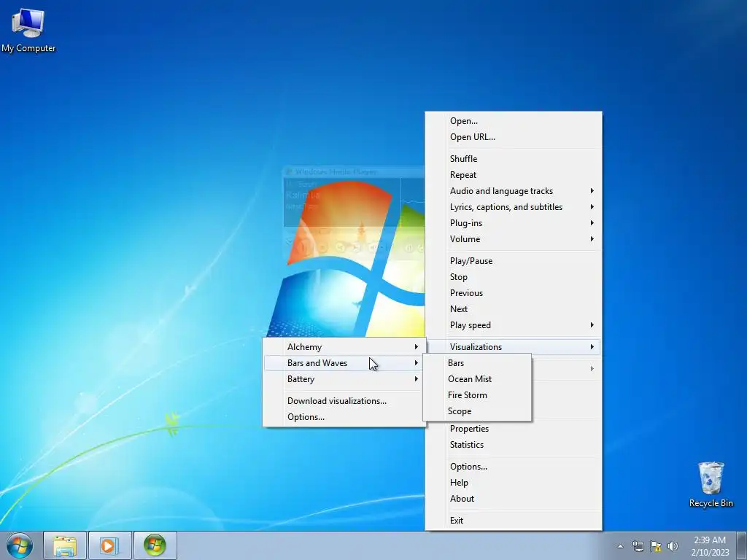The height and width of the screenshot is (560, 747).
Task: Expand the Battery visualization submenu
Action: click(x=344, y=379)
